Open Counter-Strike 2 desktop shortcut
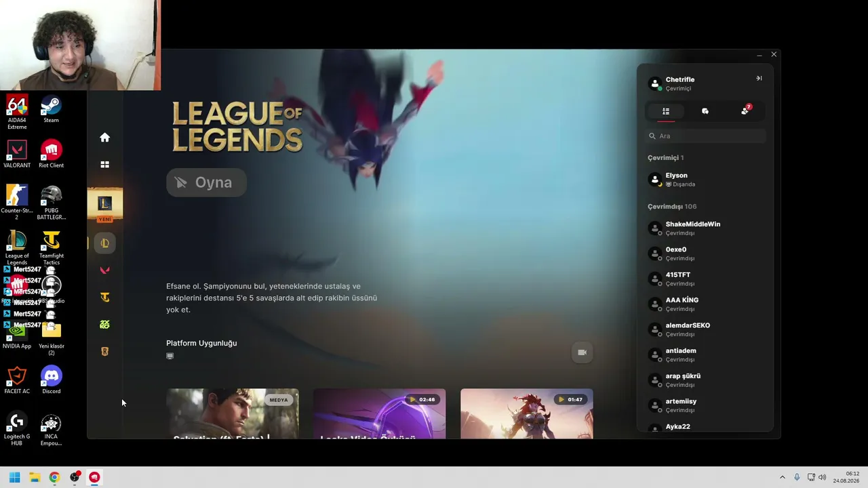Image resolution: width=868 pixels, height=488 pixels. pos(17,203)
